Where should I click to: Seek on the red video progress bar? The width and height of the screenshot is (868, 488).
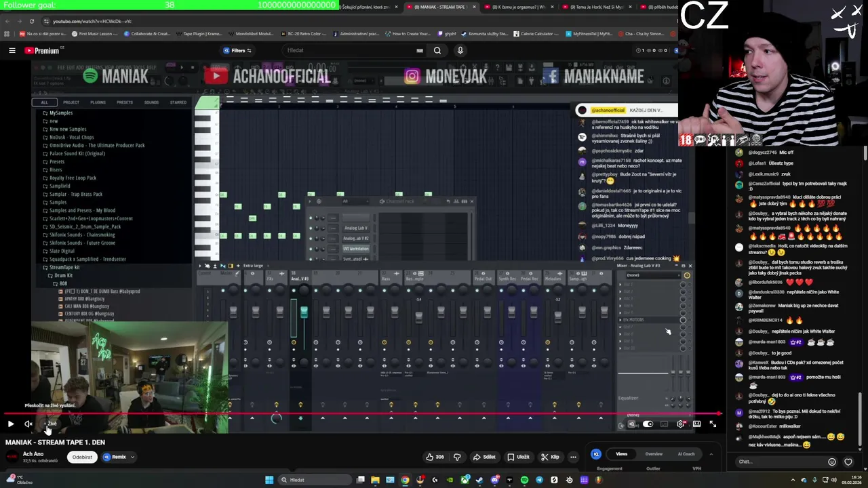(361, 413)
